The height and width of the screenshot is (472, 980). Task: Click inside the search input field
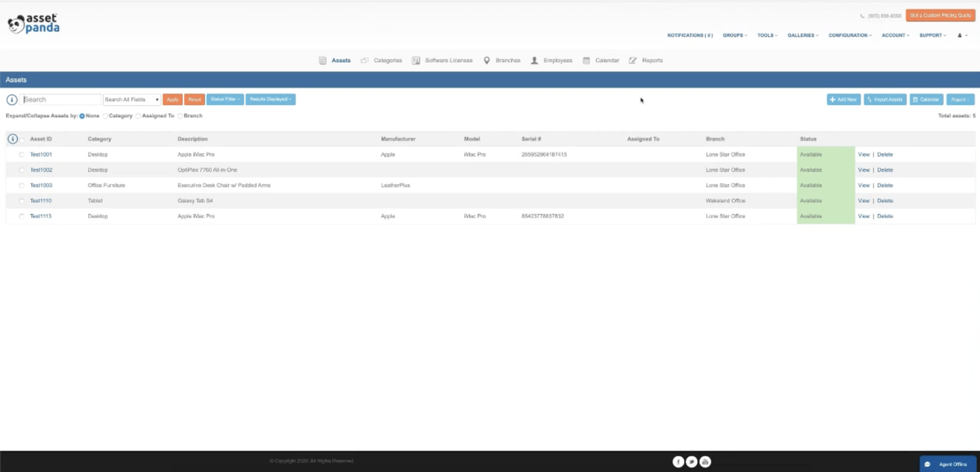click(x=61, y=99)
